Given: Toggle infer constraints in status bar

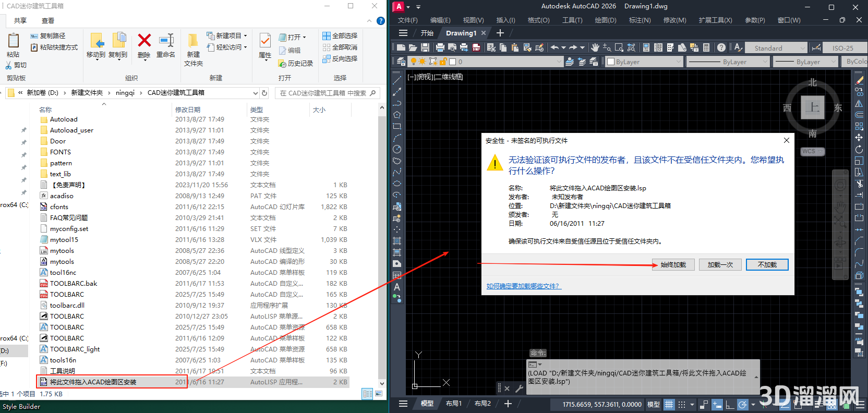Looking at the screenshot, I should point(704,404).
